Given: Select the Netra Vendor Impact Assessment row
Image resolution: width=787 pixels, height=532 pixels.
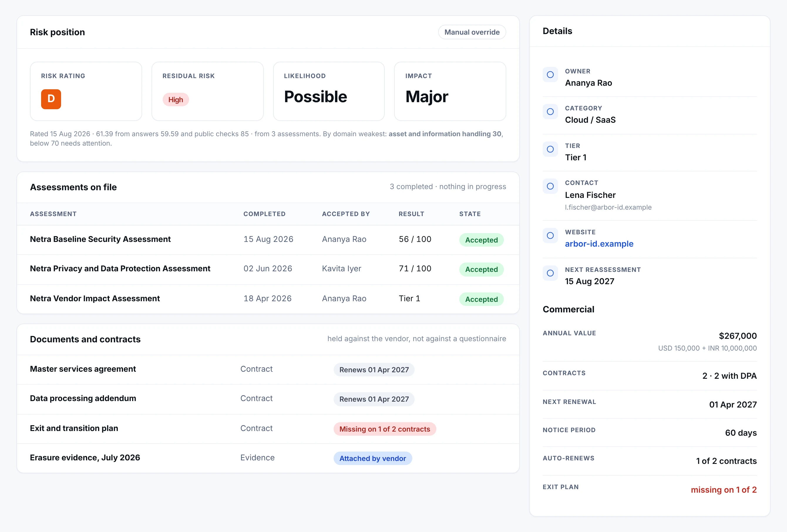Looking at the screenshot, I should pos(268,299).
